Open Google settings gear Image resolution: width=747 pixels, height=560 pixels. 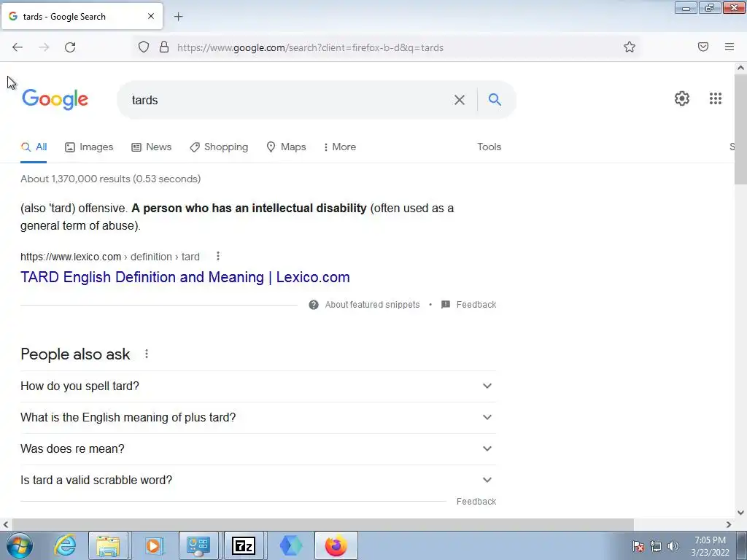[682, 98]
